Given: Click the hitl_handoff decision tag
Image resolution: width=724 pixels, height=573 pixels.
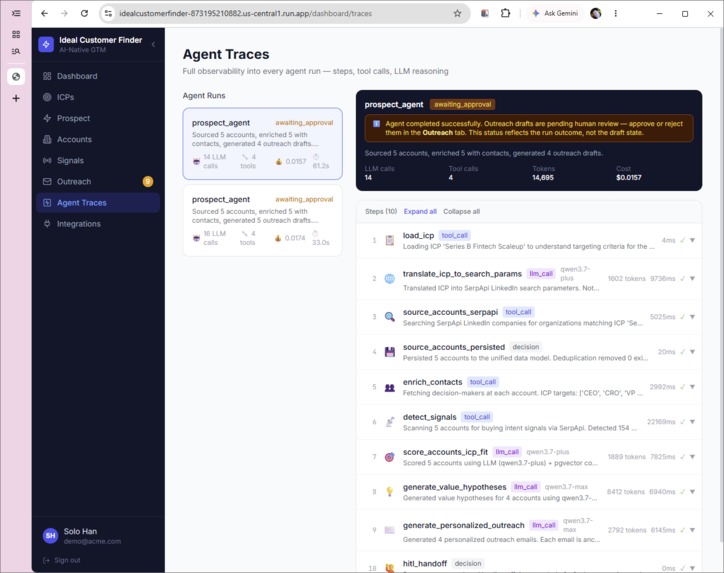Looking at the screenshot, I should coord(468,563).
